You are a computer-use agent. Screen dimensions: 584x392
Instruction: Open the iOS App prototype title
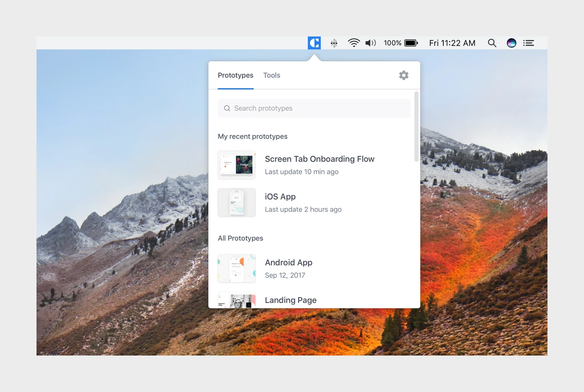pos(280,196)
